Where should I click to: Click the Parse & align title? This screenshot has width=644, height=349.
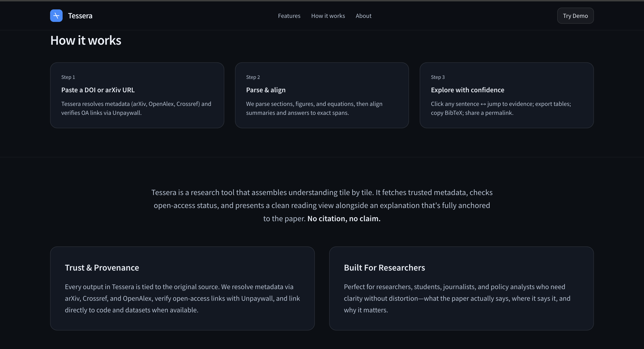click(x=266, y=90)
